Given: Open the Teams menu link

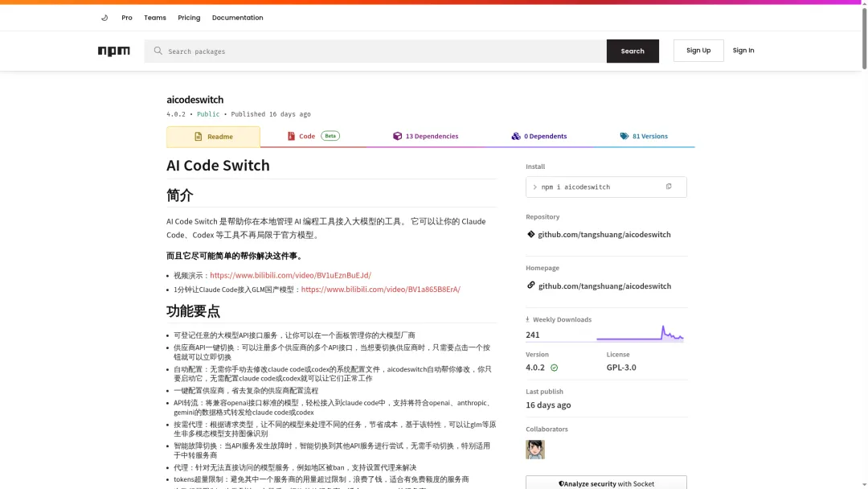Looking at the screenshot, I should click(155, 18).
